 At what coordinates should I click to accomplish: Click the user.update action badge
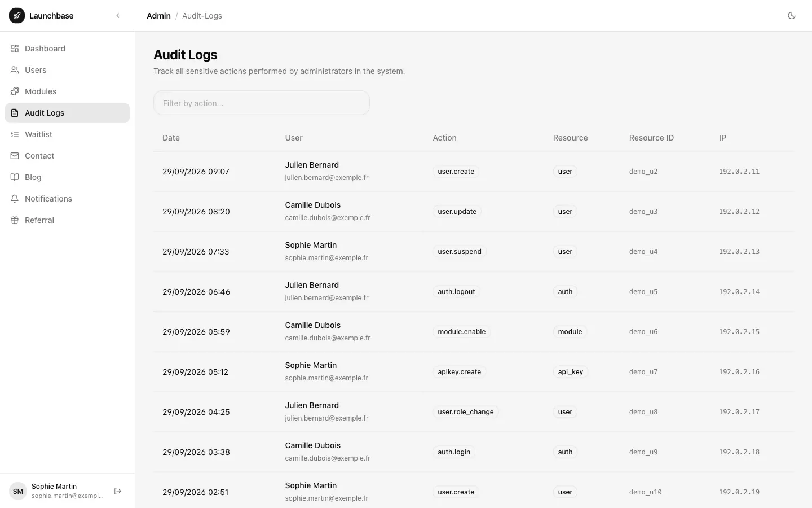tap(457, 212)
